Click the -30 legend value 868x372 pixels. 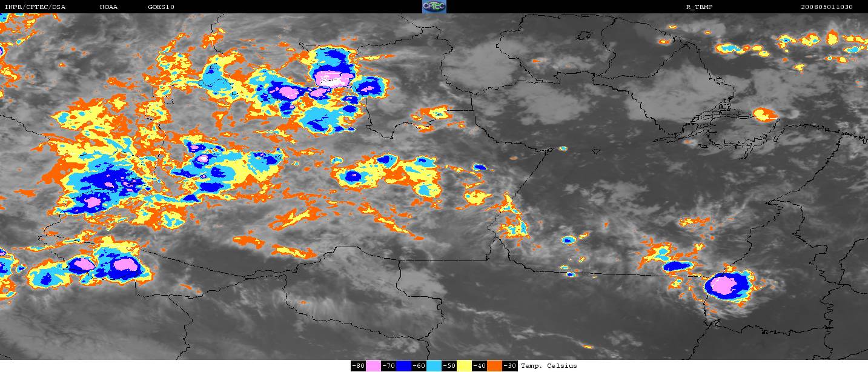click(x=510, y=366)
